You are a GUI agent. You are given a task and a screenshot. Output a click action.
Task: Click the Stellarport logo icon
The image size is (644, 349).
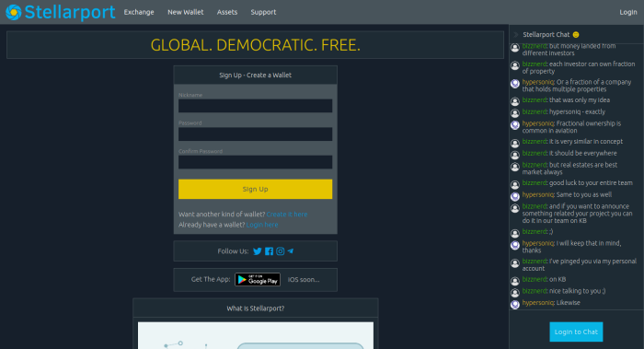pos(14,12)
